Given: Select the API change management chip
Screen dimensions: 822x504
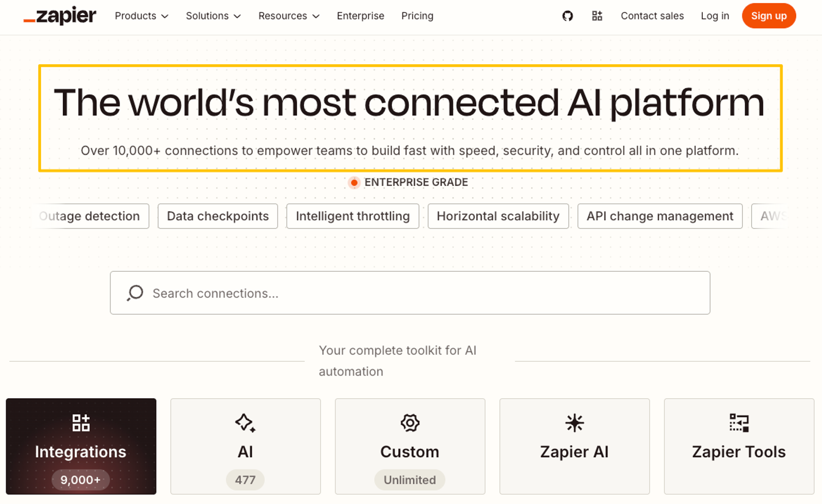Looking at the screenshot, I should coord(660,216).
